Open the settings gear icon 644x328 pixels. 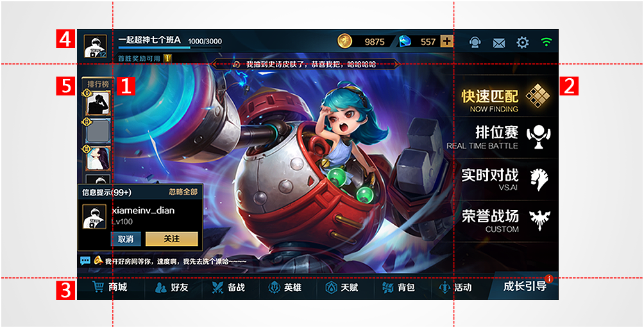(522, 42)
